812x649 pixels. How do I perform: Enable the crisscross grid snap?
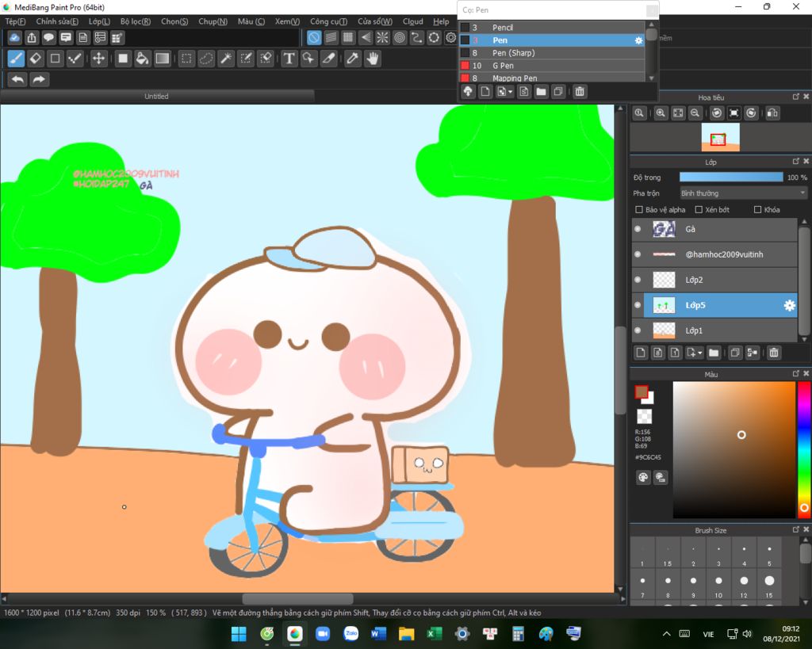click(x=348, y=37)
